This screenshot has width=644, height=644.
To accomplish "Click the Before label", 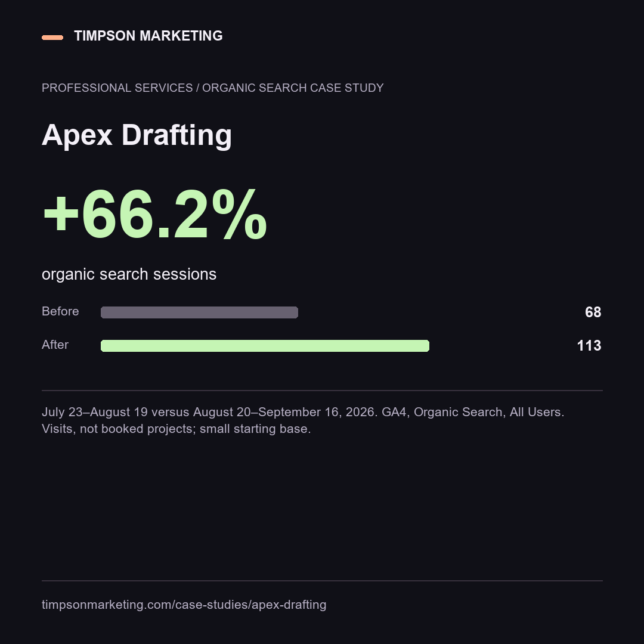I will coord(60,311).
